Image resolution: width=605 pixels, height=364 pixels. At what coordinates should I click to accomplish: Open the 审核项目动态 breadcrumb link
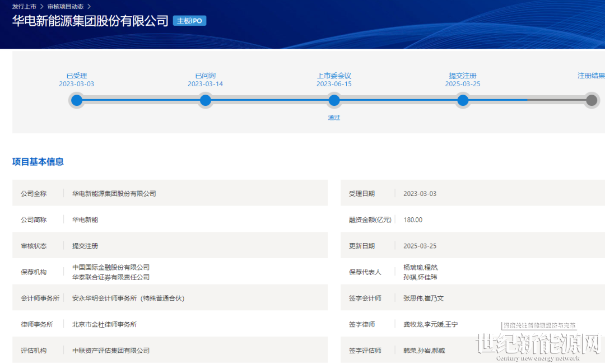[65, 7]
